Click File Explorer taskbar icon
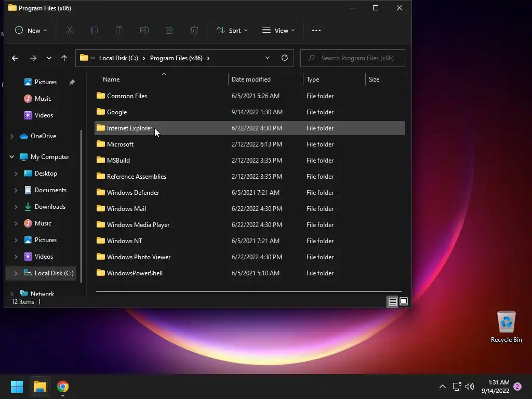532x399 pixels. [39, 387]
